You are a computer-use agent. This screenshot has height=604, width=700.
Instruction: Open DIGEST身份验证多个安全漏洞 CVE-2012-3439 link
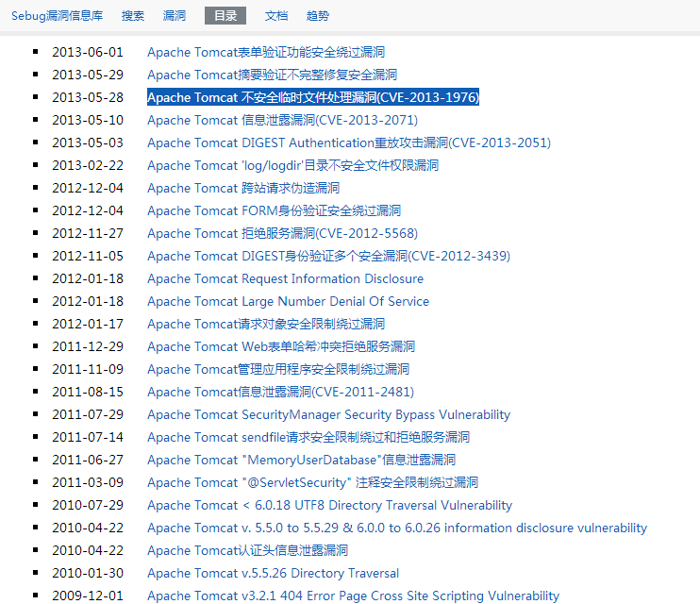[x=328, y=256]
